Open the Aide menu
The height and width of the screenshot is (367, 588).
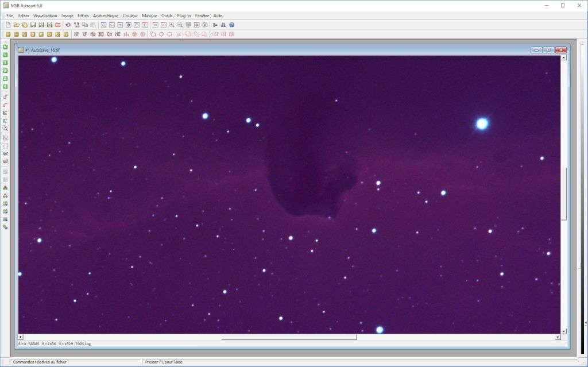tap(218, 16)
